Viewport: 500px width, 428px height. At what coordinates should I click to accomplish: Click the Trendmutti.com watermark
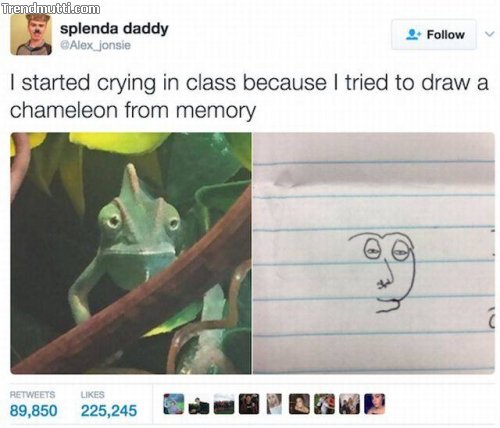pyautogui.click(x=51, y=8)
